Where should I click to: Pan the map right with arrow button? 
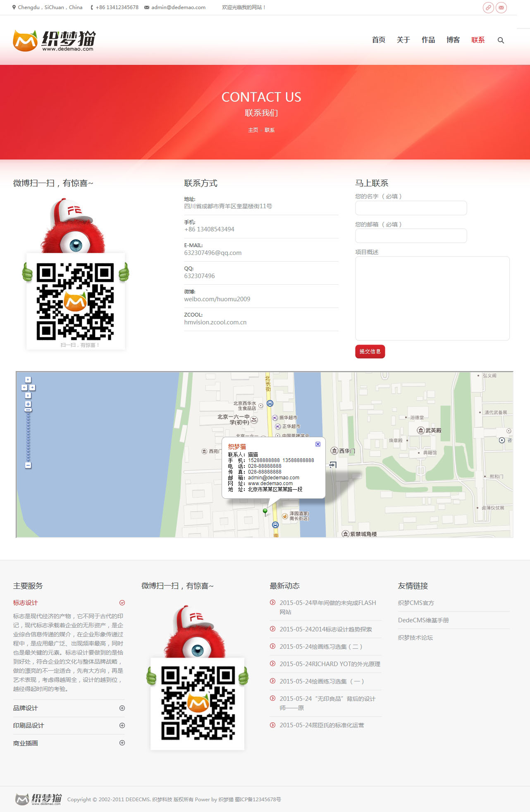pos(32,388)
